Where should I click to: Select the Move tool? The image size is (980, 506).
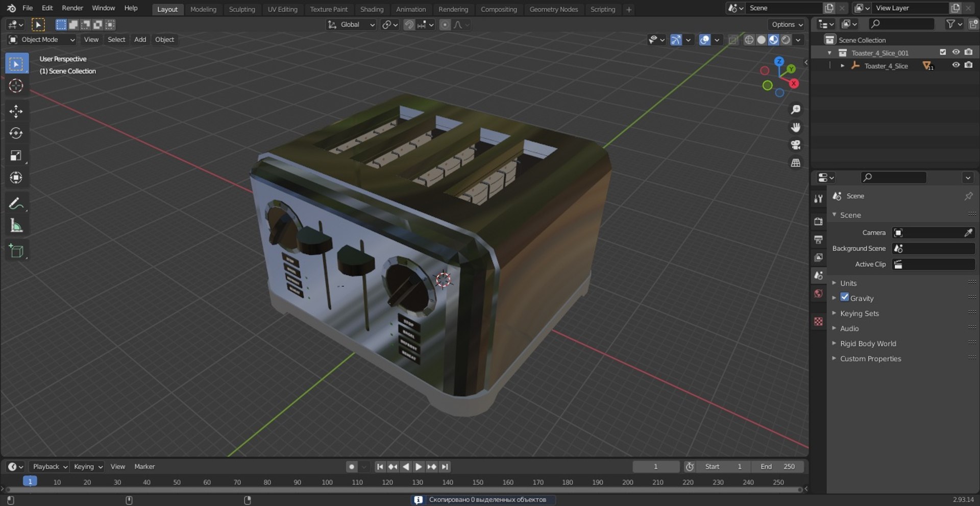(x=16, y=111)
